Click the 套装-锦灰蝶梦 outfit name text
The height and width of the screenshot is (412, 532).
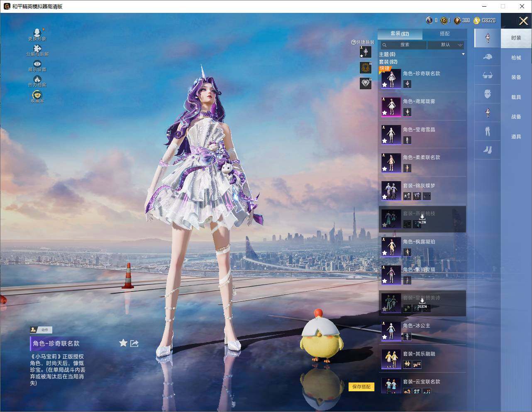pos(419,186)
